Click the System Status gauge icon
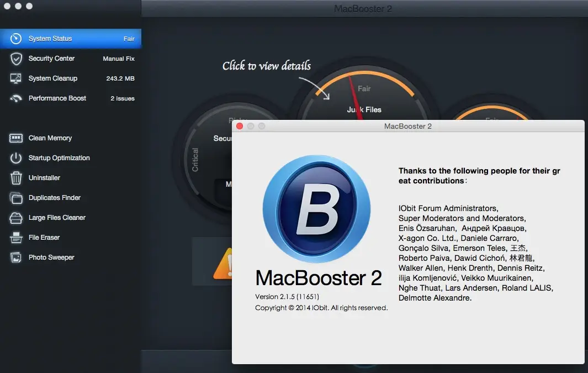The image size is (588, 373). [16, 39]
